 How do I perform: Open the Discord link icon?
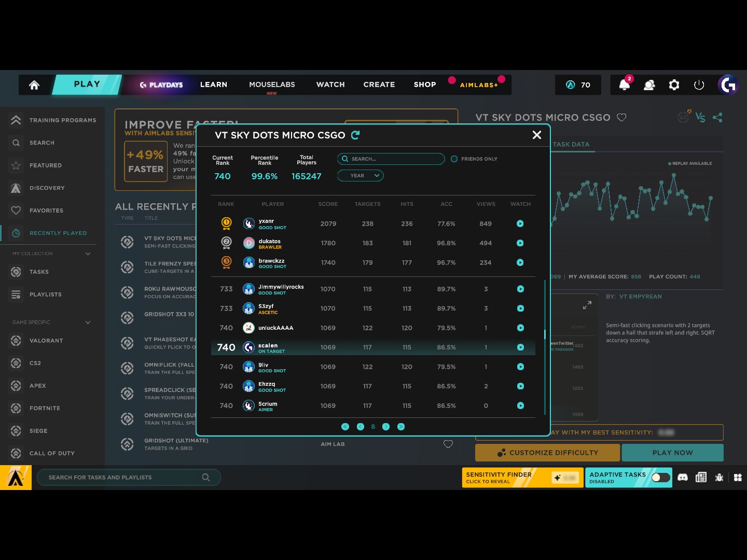pos(683,478)
